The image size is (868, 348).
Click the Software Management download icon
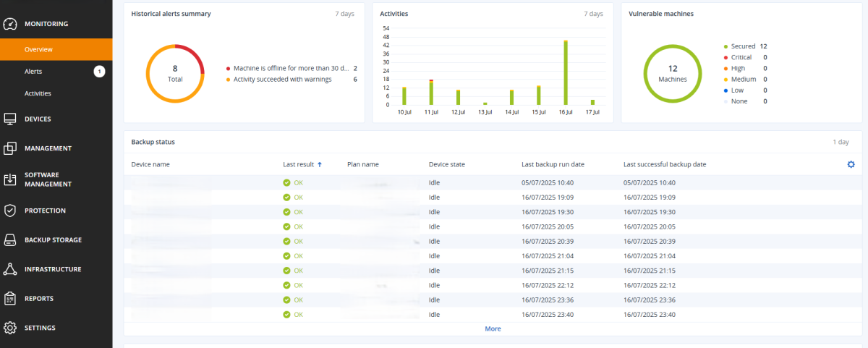[x=10, y=179]
